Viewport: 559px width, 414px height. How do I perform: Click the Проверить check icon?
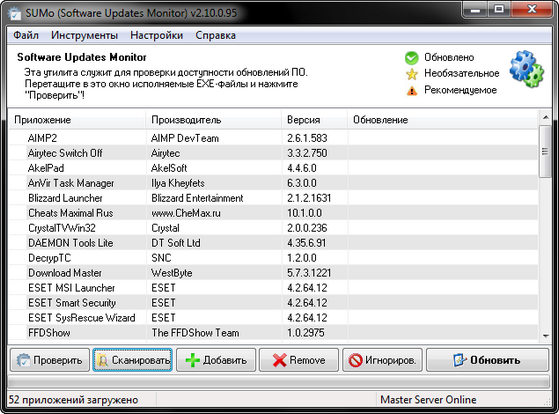coord(24,360)
